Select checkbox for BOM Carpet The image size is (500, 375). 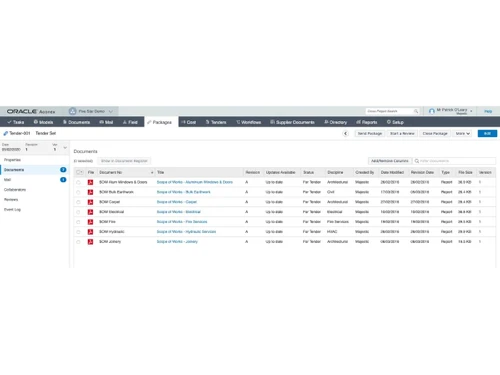[78, 202]
